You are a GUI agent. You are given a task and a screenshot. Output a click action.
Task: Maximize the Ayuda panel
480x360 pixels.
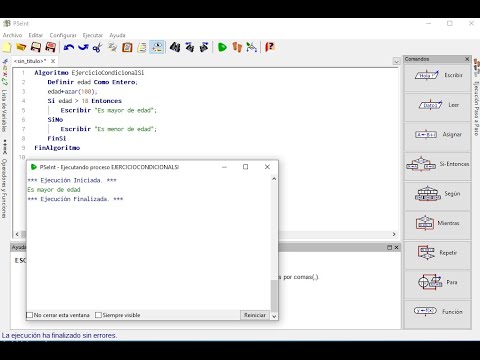point(389,247)
